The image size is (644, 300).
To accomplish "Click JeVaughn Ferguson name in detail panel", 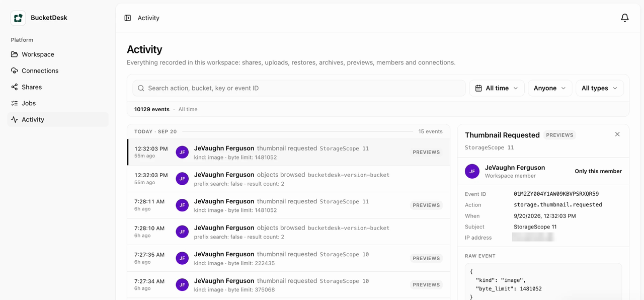I will [x=515, y=168].
